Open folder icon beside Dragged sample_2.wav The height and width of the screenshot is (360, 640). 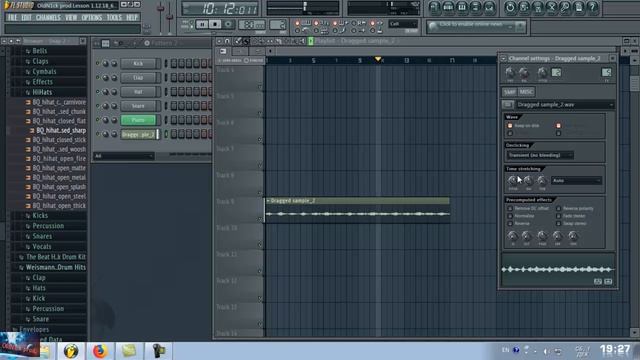click(508, 105)
